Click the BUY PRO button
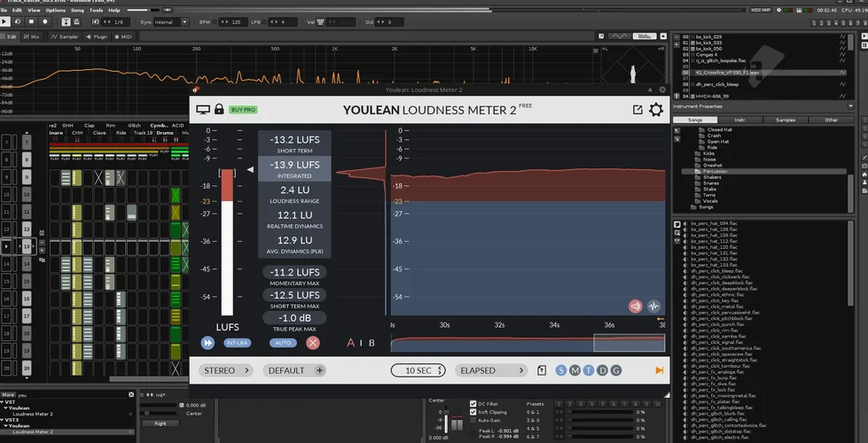The image size is (868, 443). [243, 110]
